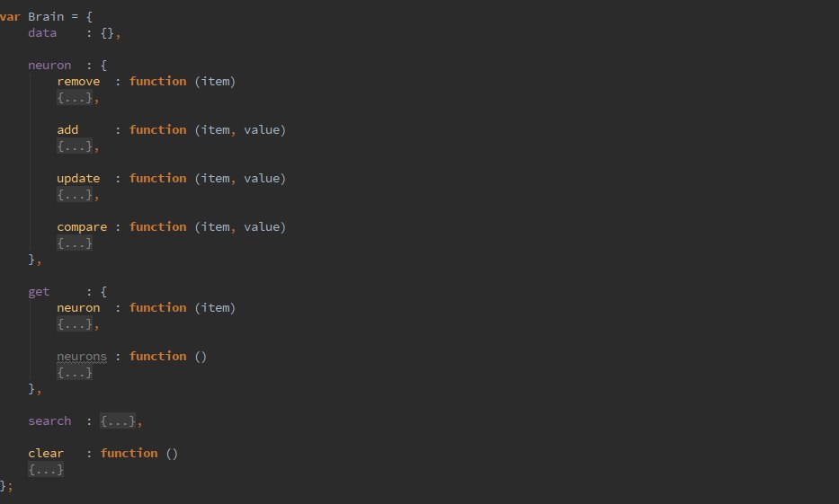
Task: Unfold the clear function body
Action: pyautogui.click(x=46, y=470)
